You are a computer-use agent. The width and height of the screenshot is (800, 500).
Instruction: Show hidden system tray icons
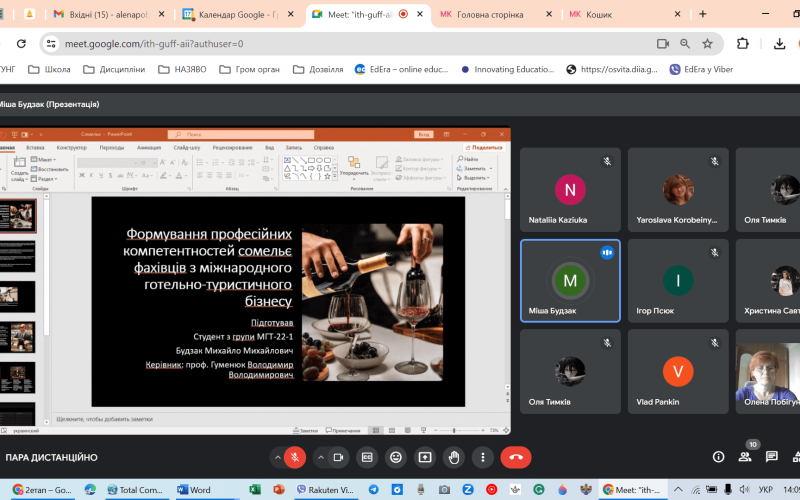click(678, 489)
